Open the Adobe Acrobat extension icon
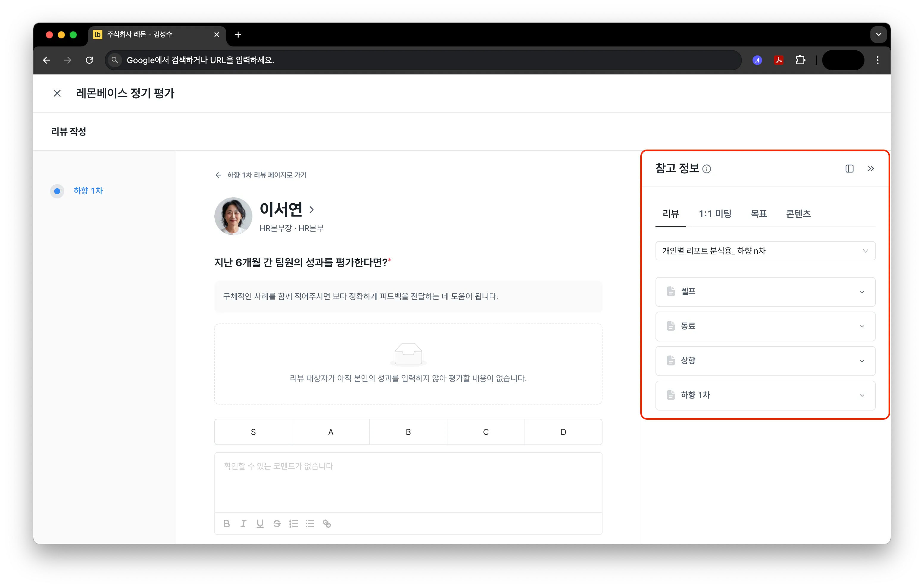Image resolution: width=924 pixels, height=588 pixels. [x=778, y=60]
